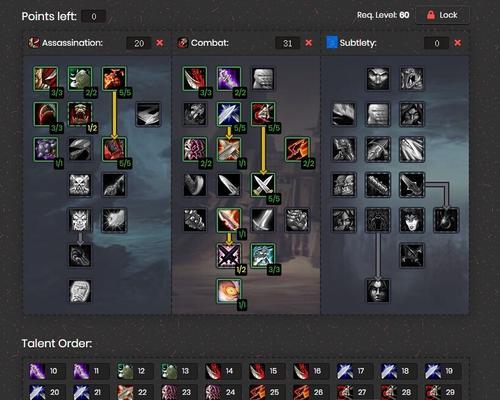Select Dual Wield Specialization at 5/5
Image resolution: width=500 pixels, height=400 pixels.
[263, 185]
